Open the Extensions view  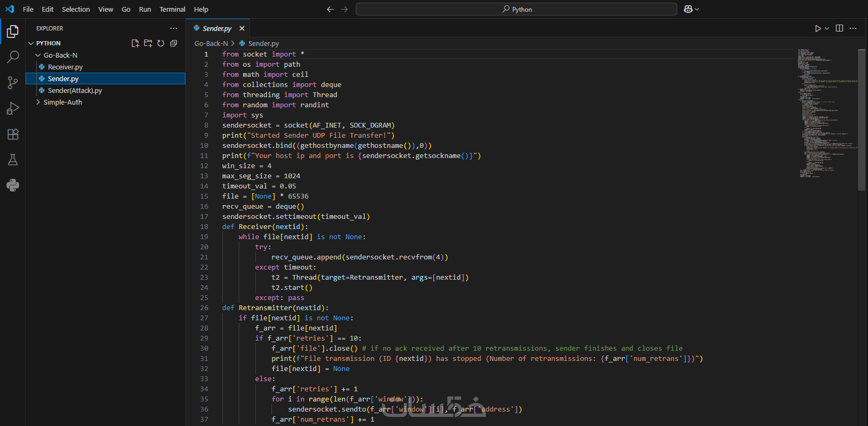13,134
